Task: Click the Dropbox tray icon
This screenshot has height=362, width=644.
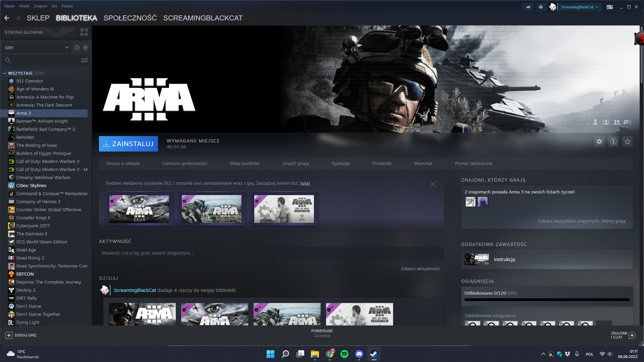Action: (568, 354)
